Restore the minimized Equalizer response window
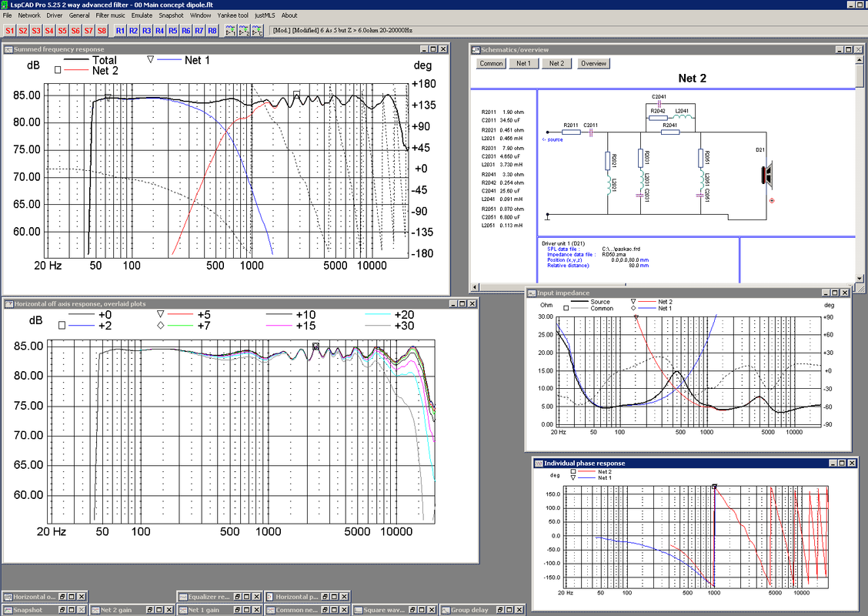 tap(236, 597)
